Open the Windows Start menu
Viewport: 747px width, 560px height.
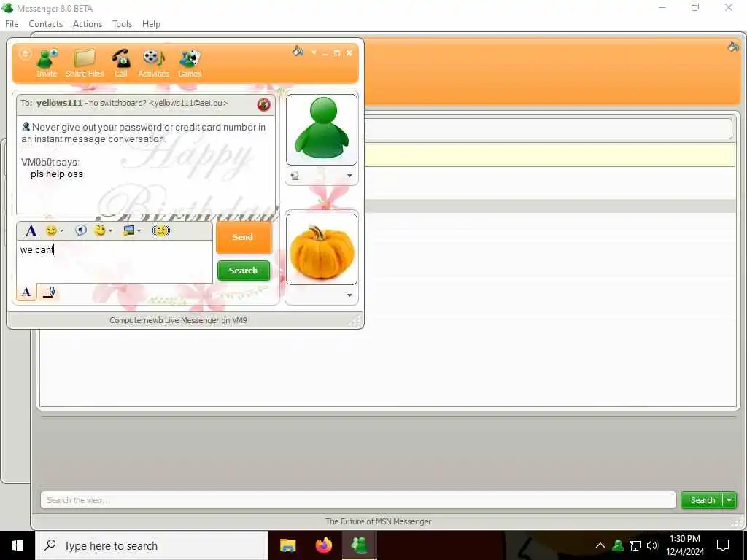pyautogui.click(x=18, y=545)
